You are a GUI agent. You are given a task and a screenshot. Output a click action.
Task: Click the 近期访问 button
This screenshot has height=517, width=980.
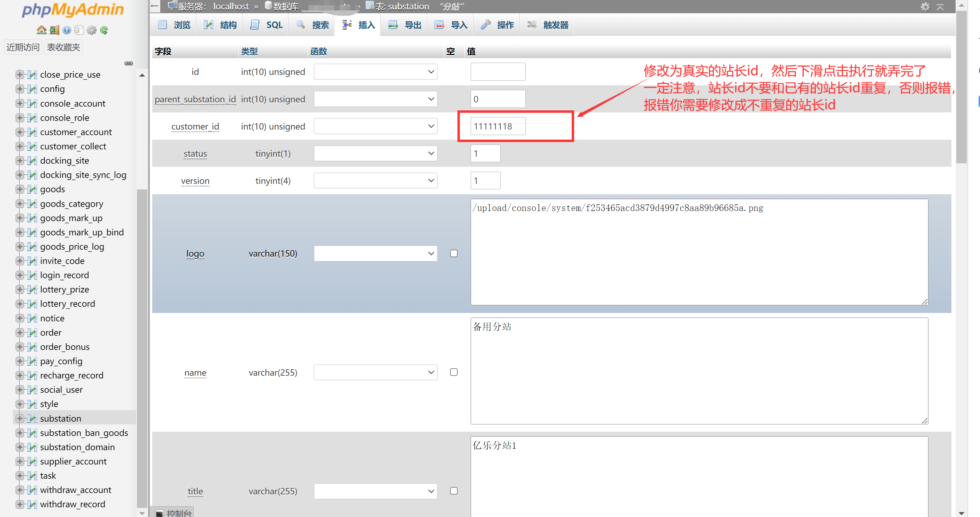coord(23,47)
